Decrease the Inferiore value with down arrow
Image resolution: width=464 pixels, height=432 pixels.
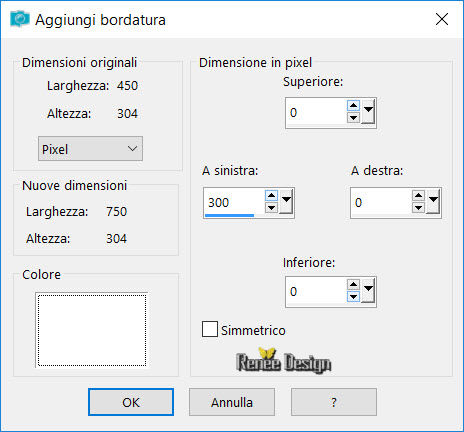[353, 296]
